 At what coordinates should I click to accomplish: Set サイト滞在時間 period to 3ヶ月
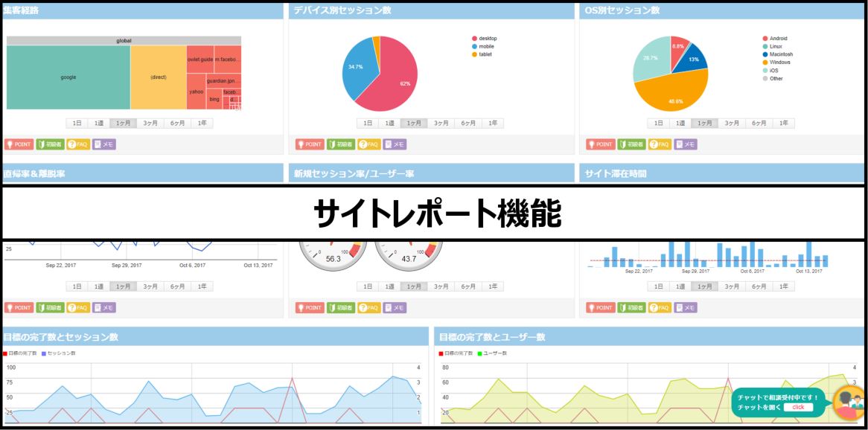[x=733, y=286]
